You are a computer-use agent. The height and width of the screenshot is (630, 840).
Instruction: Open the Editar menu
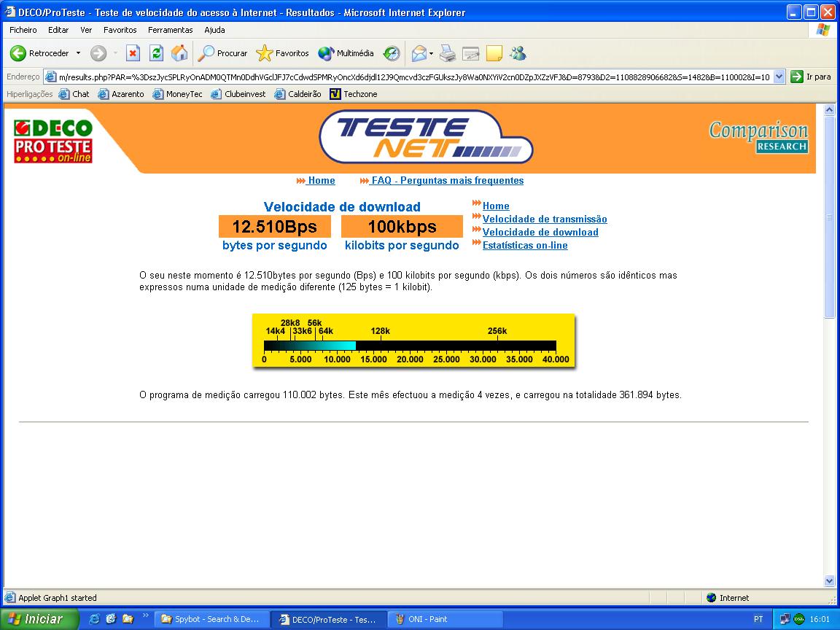pos(58,30)
